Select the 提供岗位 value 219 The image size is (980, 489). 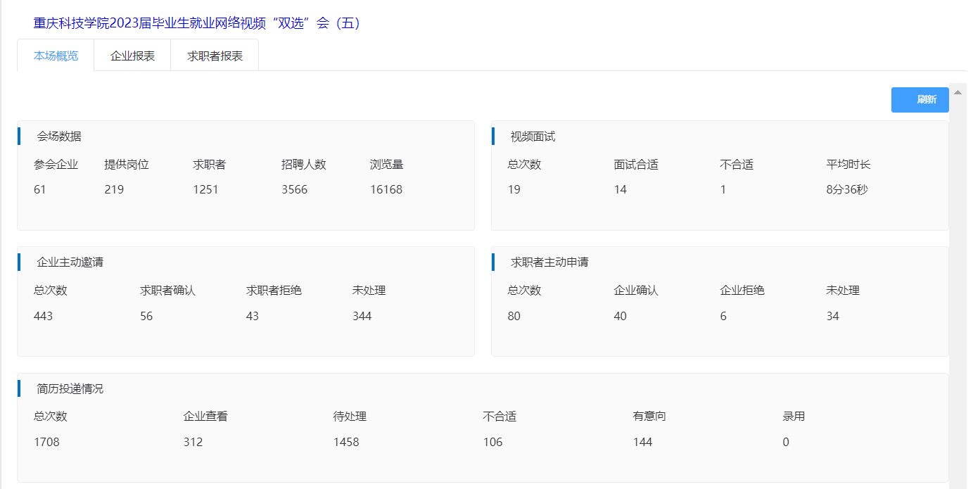(114, 189)
